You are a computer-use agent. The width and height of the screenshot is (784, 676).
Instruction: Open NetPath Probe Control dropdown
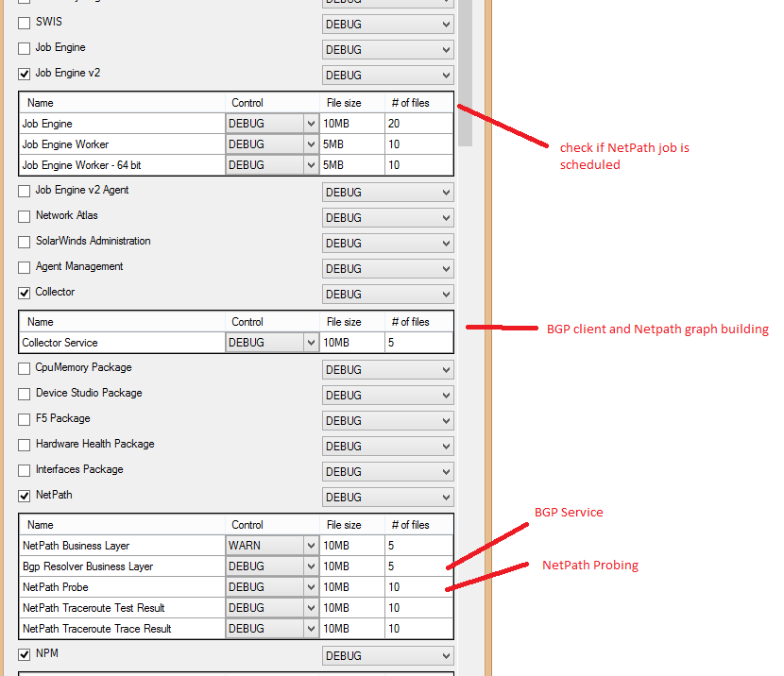tap(272, 587)
